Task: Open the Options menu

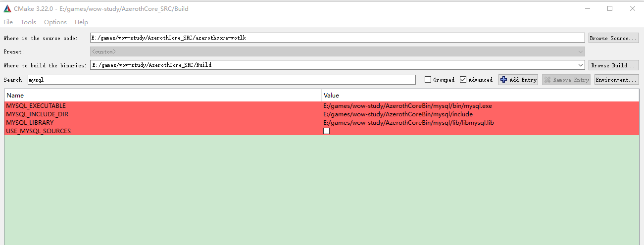Action: click(x=55, y=22)
